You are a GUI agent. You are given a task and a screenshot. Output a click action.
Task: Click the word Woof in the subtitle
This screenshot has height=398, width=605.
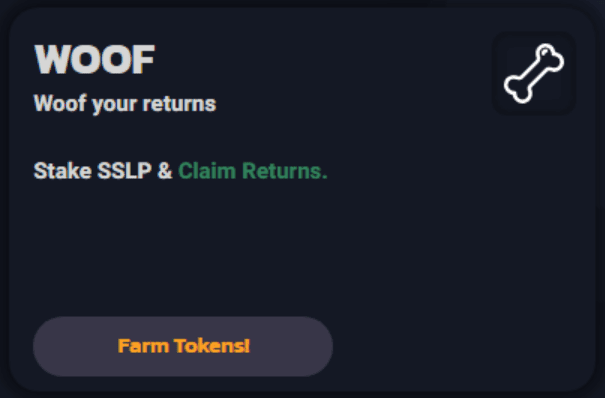click(59, 103)
